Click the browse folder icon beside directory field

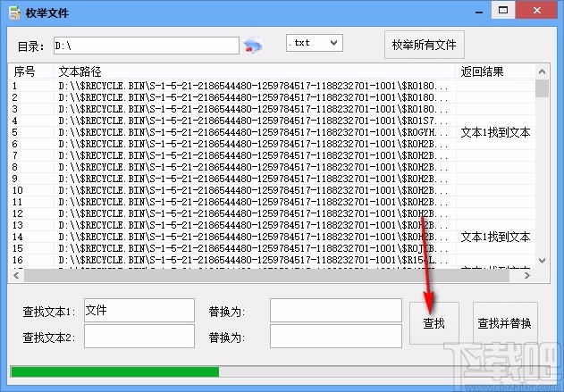[x=253, y=46]
